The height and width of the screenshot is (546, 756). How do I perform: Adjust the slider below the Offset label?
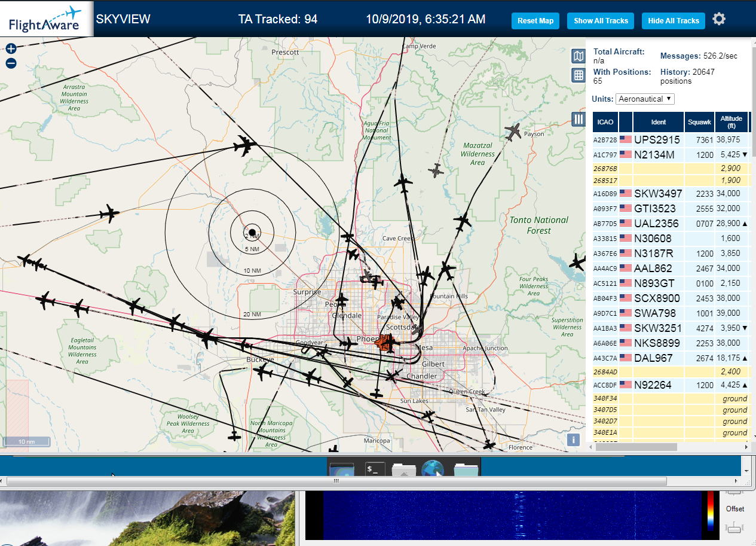[x=734, y=528]
